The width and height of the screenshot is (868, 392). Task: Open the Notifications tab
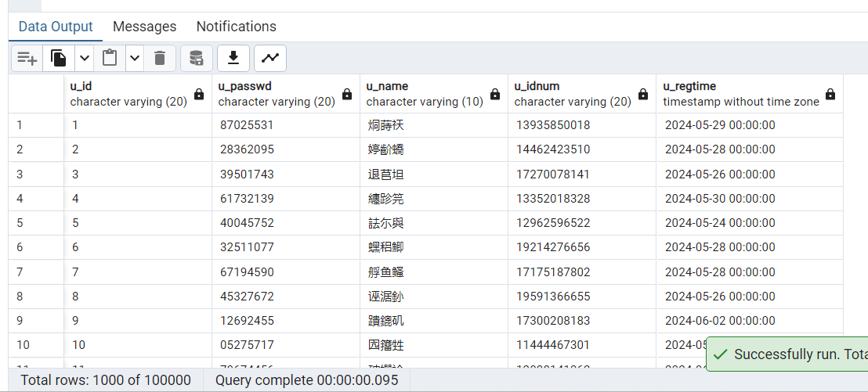(x=236, y=27)
